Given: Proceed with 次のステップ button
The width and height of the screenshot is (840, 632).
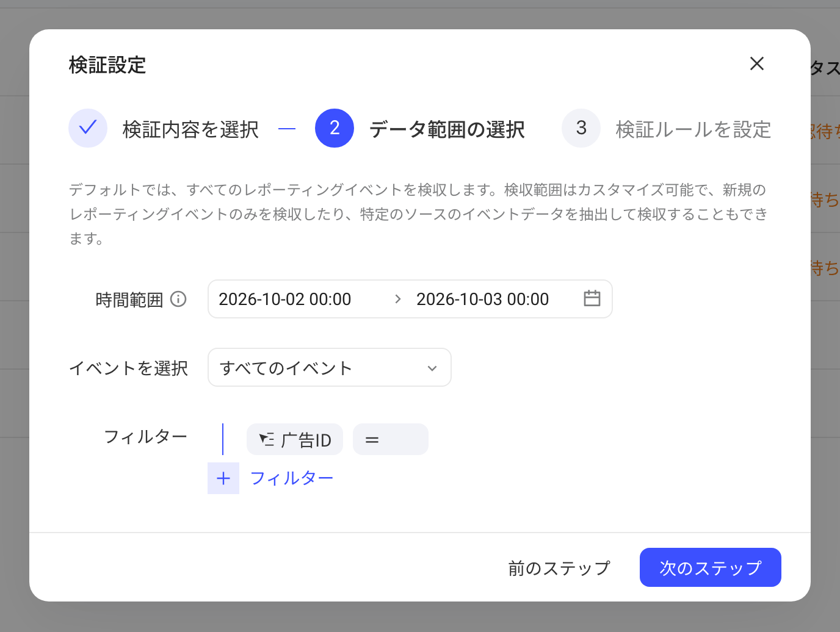Looking at the screenshot, I should [711, 567].
